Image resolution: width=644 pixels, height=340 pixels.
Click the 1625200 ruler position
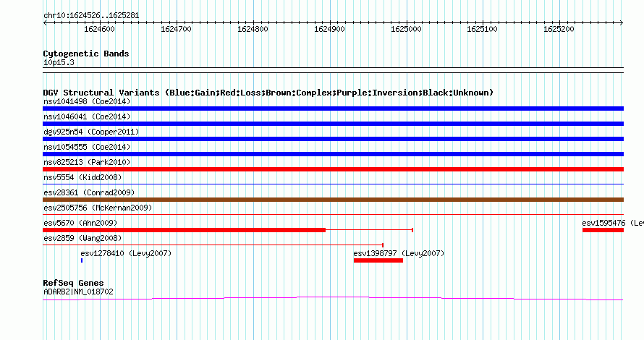pyautogui.click(x=559, y=29)
